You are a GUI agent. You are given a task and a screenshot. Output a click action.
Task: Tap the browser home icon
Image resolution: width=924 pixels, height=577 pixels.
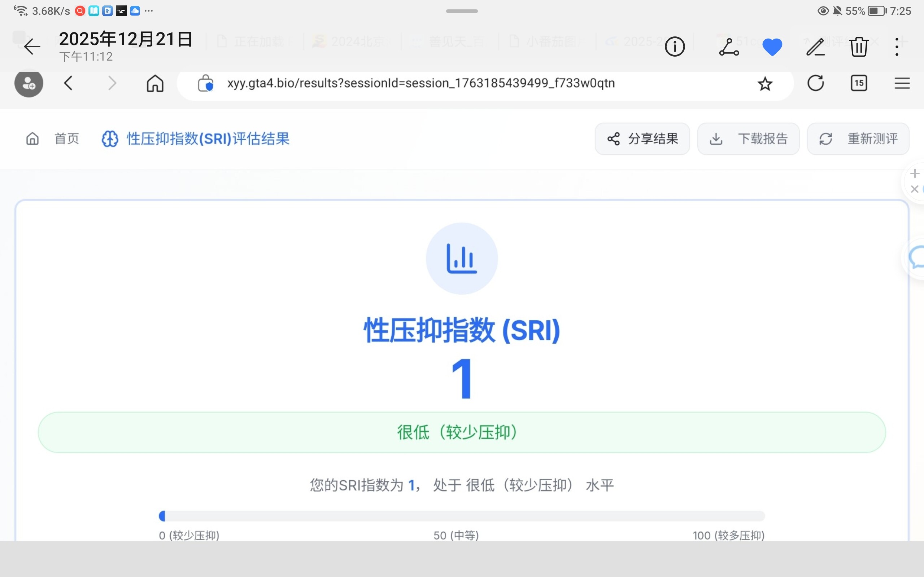155,83
